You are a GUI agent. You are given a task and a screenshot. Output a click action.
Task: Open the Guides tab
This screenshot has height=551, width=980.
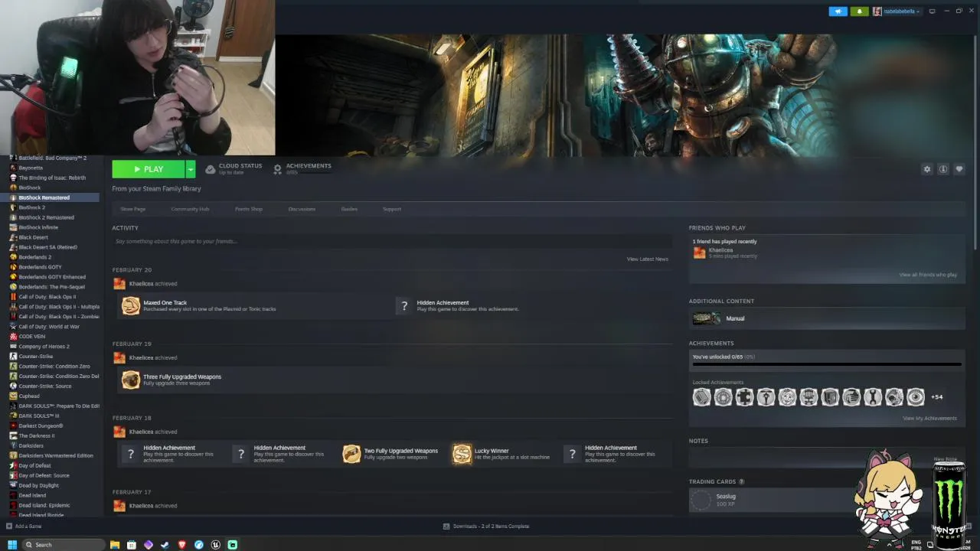click(x=349, y=209)
